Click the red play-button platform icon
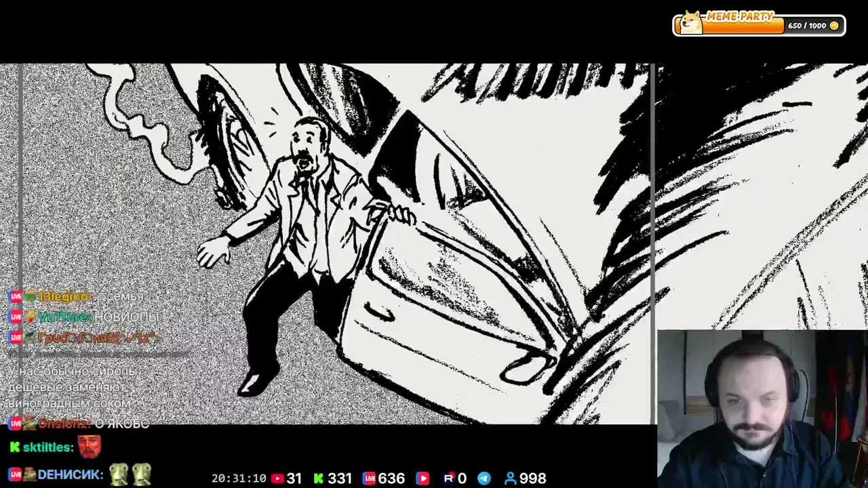868x488 pixels. coord(422,479)
